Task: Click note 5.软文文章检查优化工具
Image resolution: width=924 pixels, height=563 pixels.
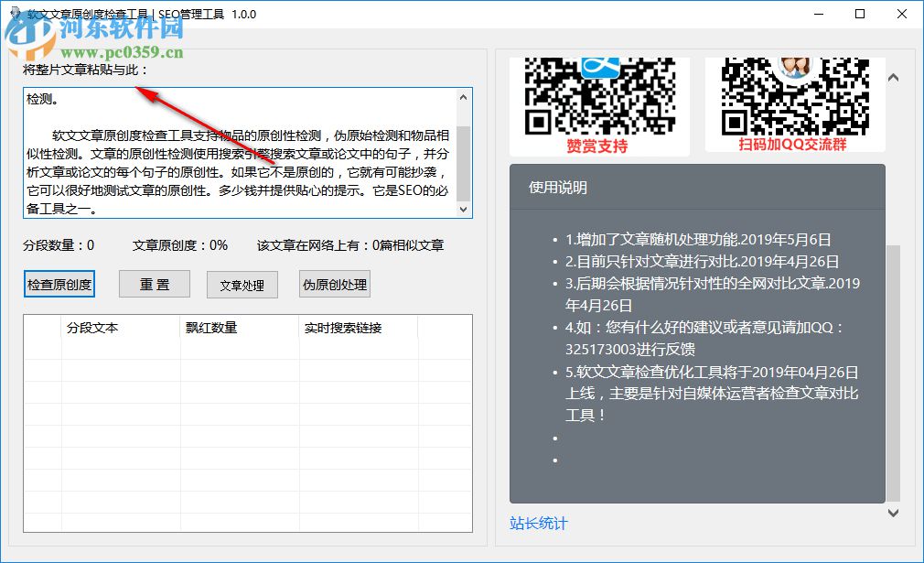Action: coord(712,394)
